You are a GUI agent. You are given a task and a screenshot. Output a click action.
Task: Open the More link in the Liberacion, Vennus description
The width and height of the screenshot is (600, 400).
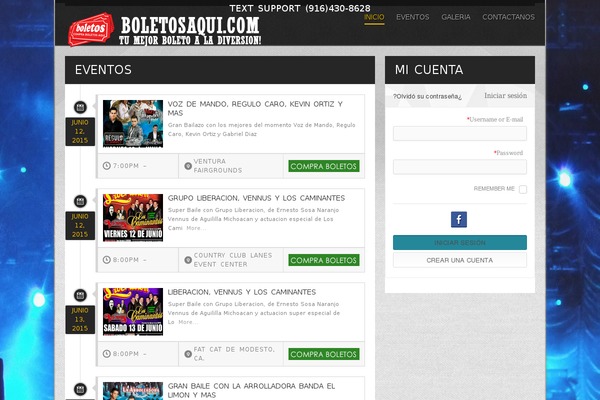point(188,322)
